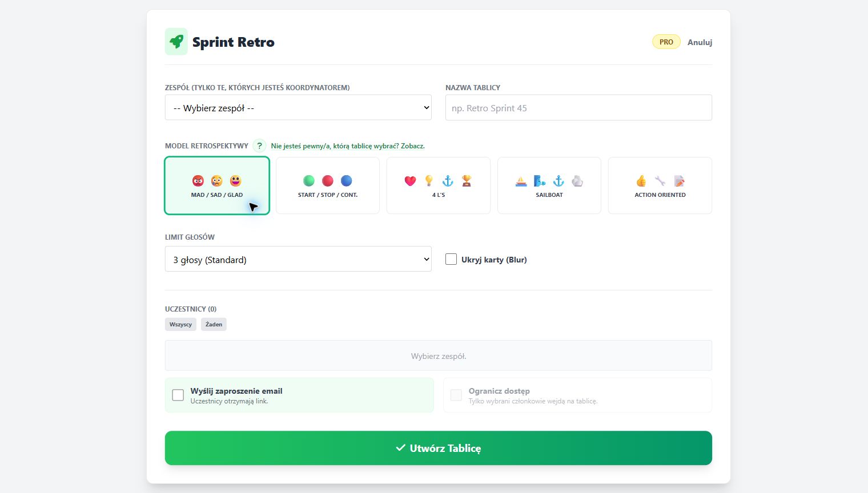Enable Wyślij zaproszenie email checkbox
Viewport: 868px width, 493px height.
(178, 395)
